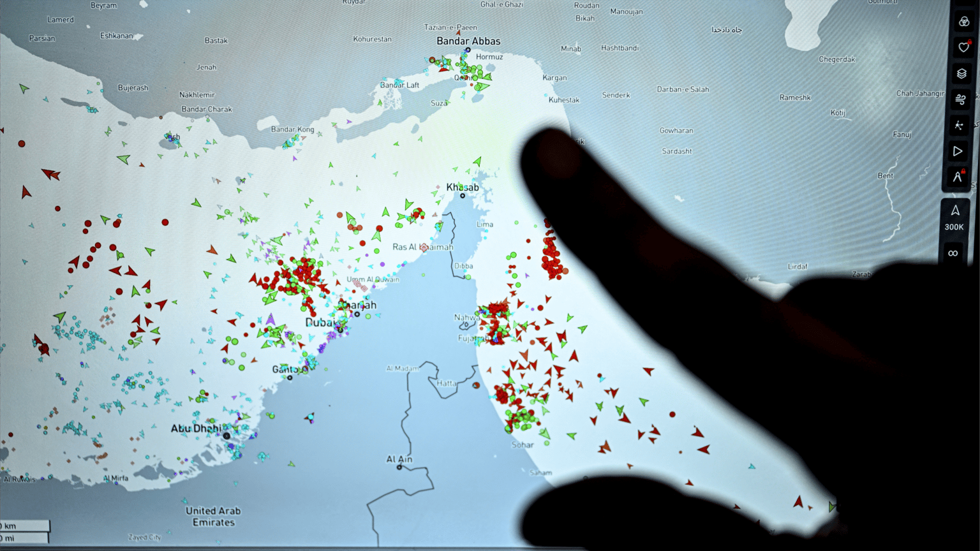
Task: Toggle the wind weather overlay icon
Action: [x=960, y=99]
